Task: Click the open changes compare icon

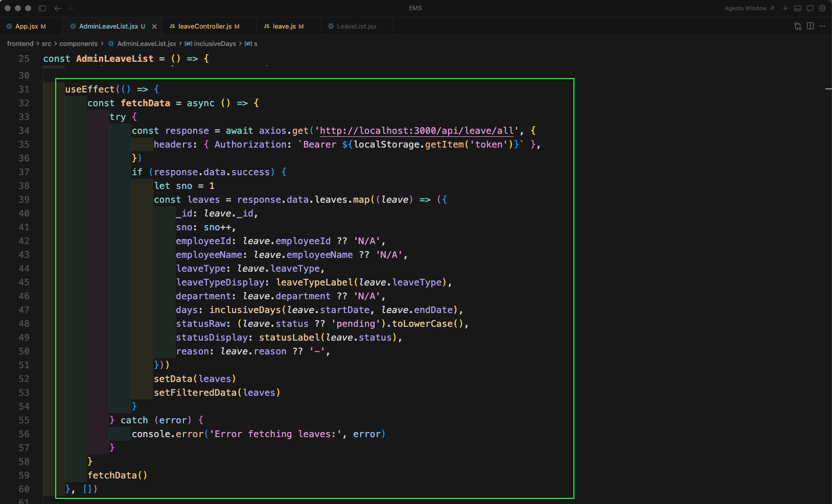Action: click(798, 26)
